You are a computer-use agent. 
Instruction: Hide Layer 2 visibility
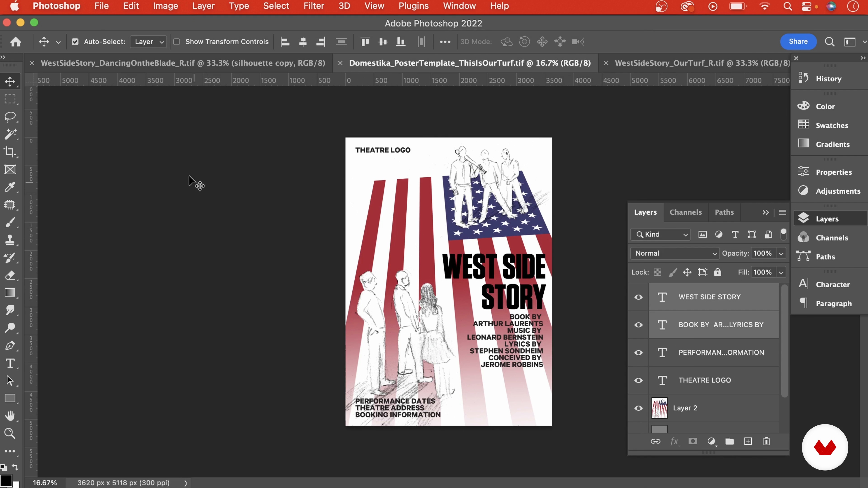(x=639, y=408)
